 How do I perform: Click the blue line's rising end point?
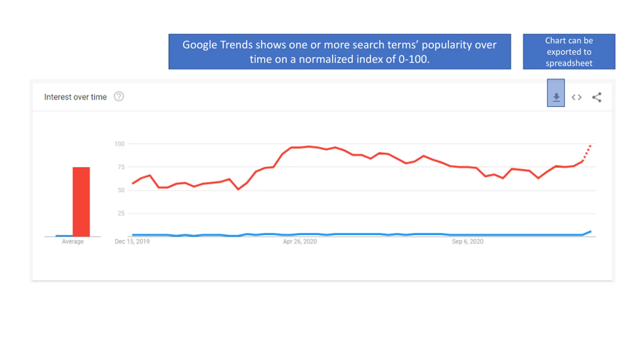590,232
